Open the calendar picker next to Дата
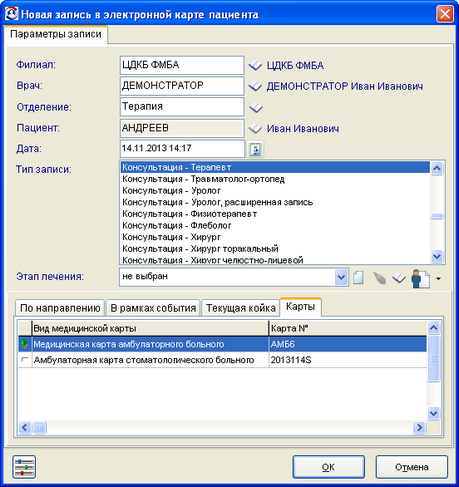This screenshot has width=459, height=487. 255,149
